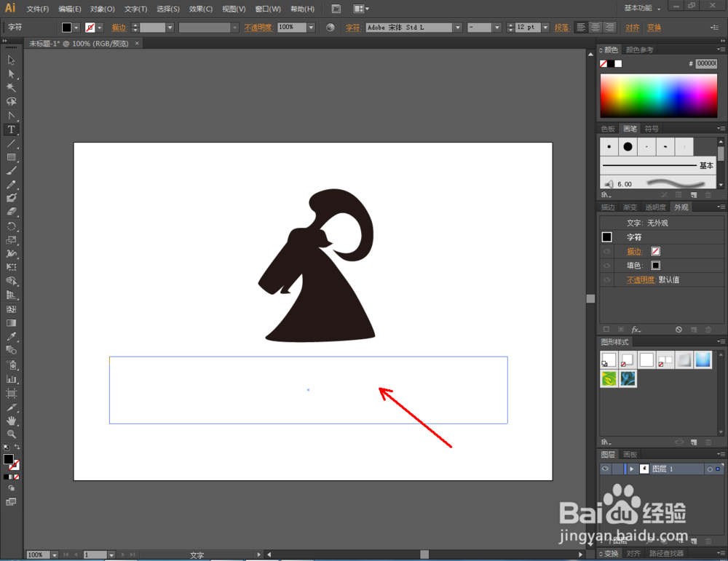The height and width of the screenshot is (561, 728).
Task: Open the 文件(F) menu
Action: (x=38, y=9)
